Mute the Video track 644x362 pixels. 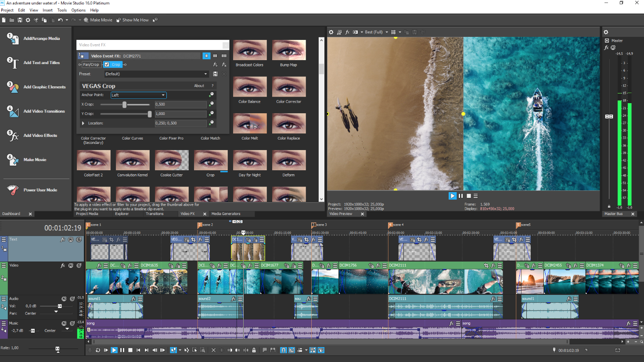tap(71, 266)
